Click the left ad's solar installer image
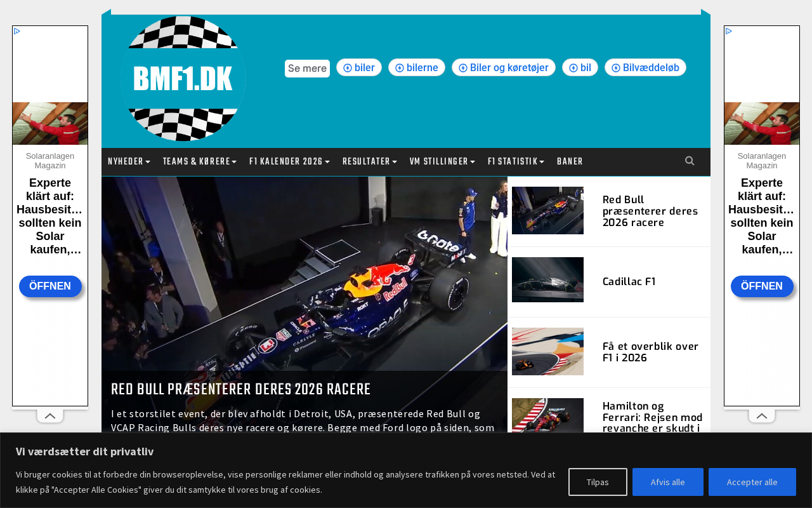Screen dimensions: 812x508 coord(50,123)
